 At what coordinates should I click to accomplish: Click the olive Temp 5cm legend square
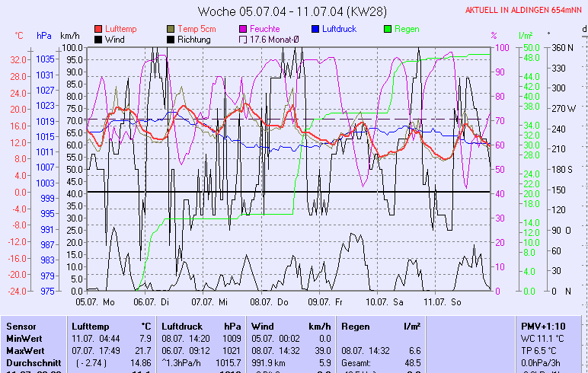171,29
